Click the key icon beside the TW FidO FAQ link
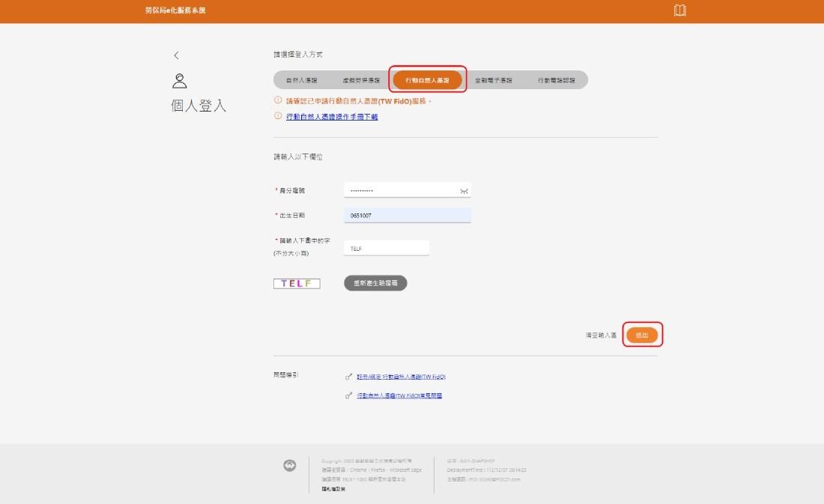 click(x=348, y=395)
